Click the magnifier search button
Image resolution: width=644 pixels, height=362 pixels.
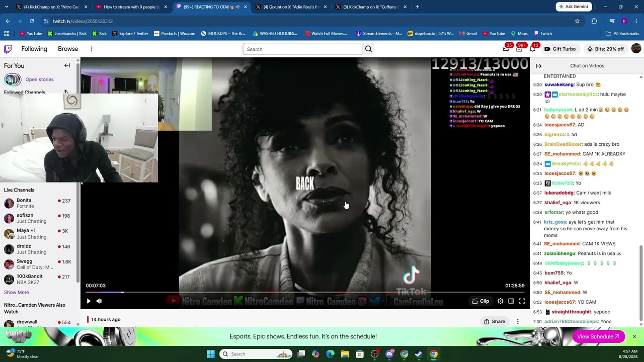368,49
